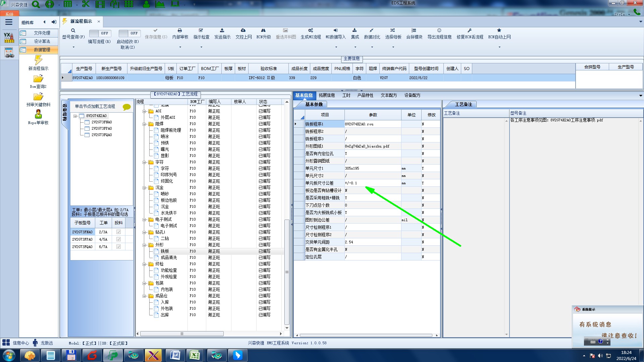The image size is (644, 362).
Task: Click the hamburger menu icon
Action: [9, 22]
